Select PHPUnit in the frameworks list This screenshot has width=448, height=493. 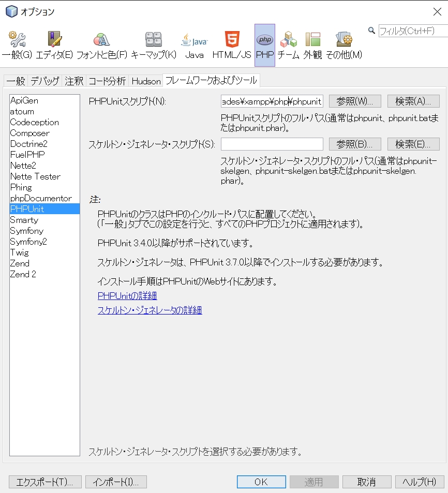pyautogui.click(x=44, y=209)
